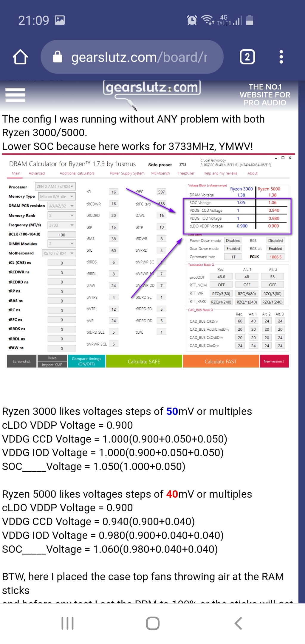Switch to the Advanced tab
This screenshot has width=305, height=644.
37,173
